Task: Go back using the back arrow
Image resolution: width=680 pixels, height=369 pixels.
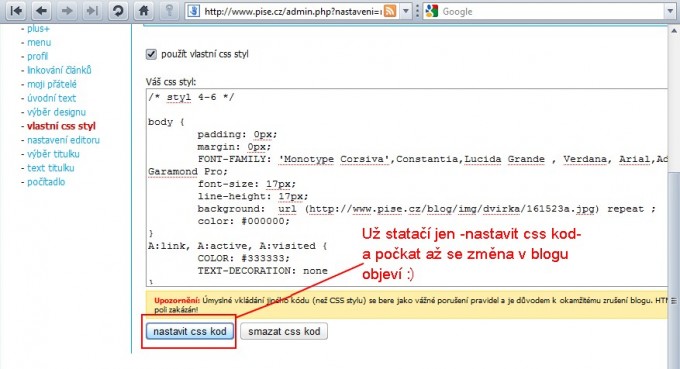Action: click(41, 11)
